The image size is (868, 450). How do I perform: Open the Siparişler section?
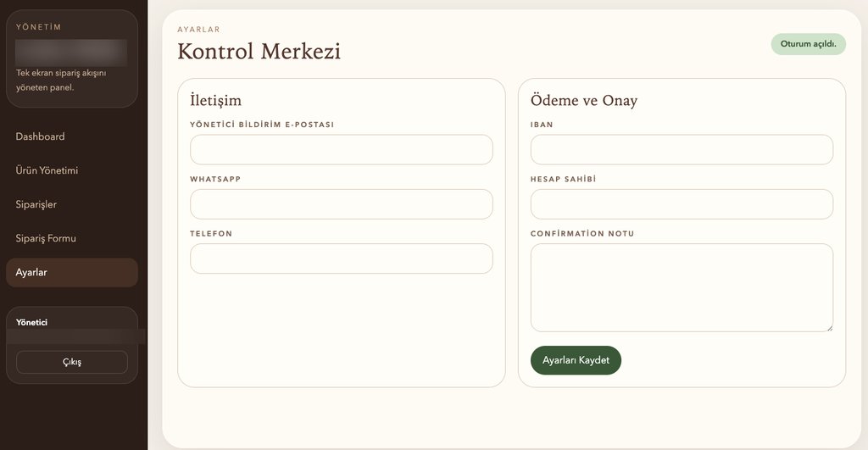click(x=36, y=204)
